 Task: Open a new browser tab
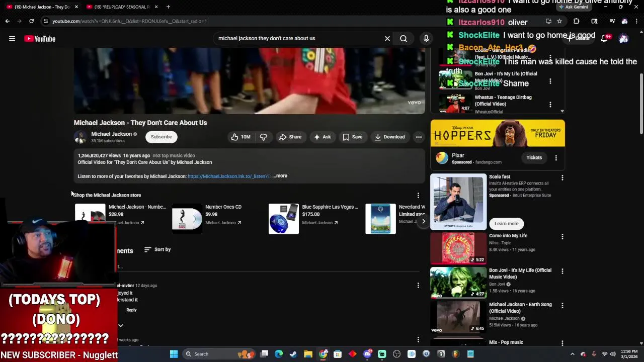[168, 7]
